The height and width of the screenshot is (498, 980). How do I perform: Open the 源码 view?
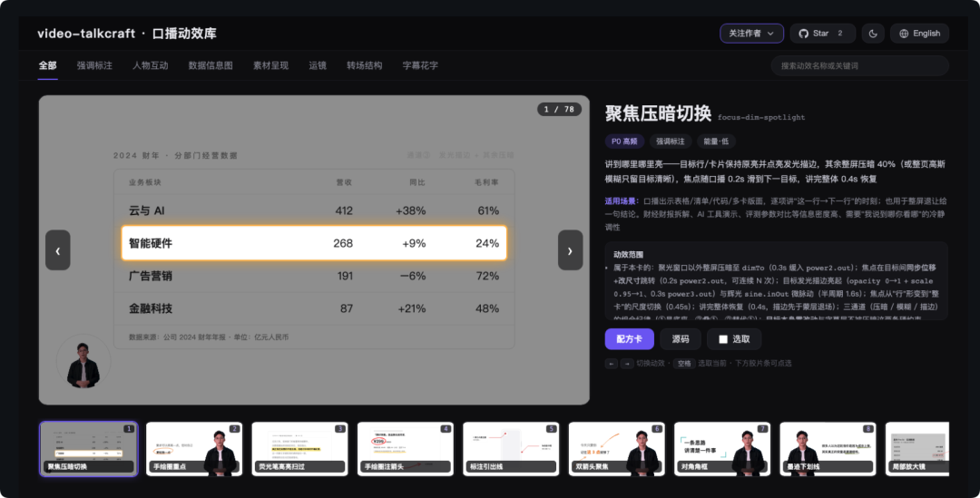click(680, 338)
